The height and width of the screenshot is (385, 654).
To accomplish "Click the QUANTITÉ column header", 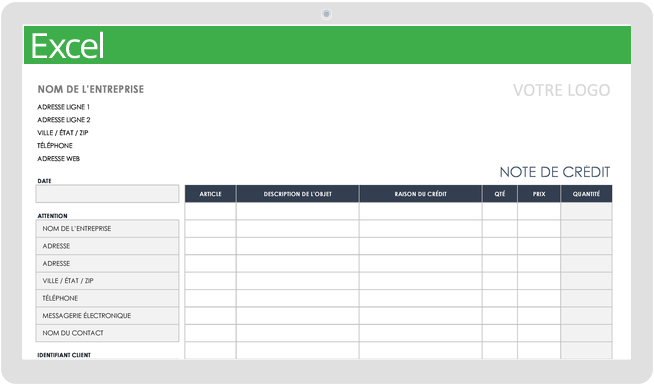I will coord(586,194).
